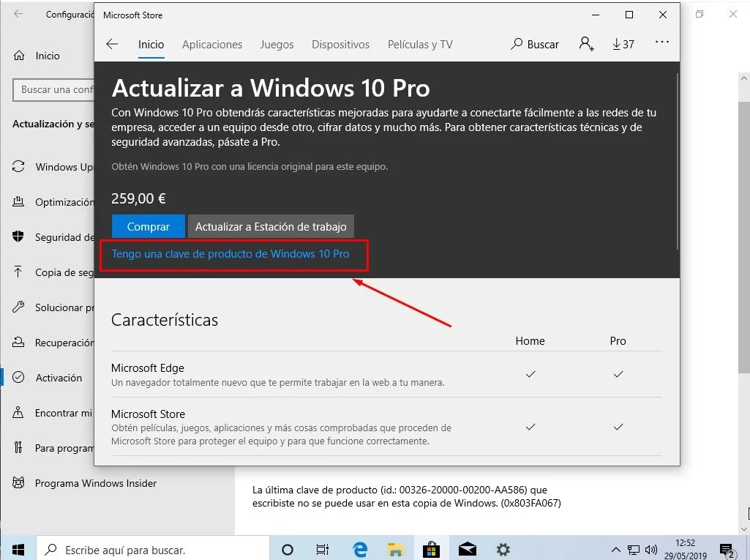Open File Explorer from the taskbar
The height and width of the screenshot is (560, 750).
396,550
